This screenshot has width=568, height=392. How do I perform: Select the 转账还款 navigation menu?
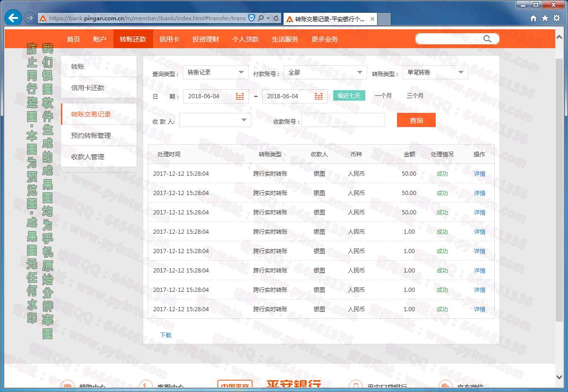[133, 39]
